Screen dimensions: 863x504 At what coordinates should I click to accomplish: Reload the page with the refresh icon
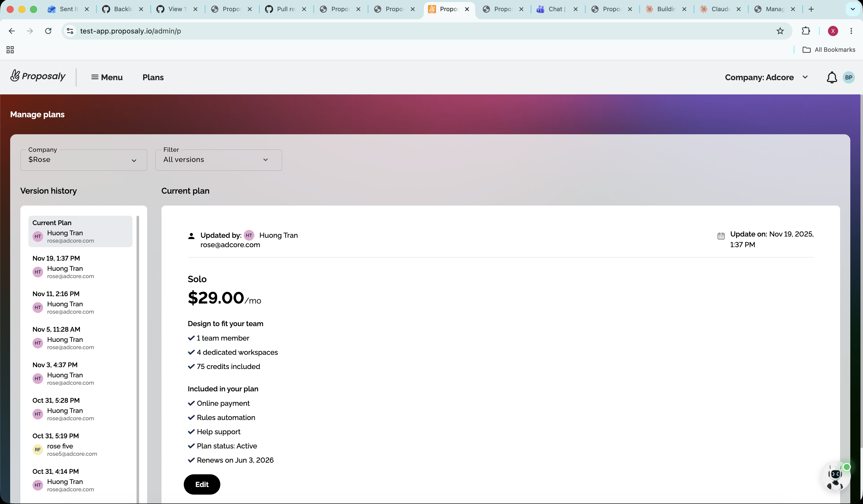click(48, 31)
